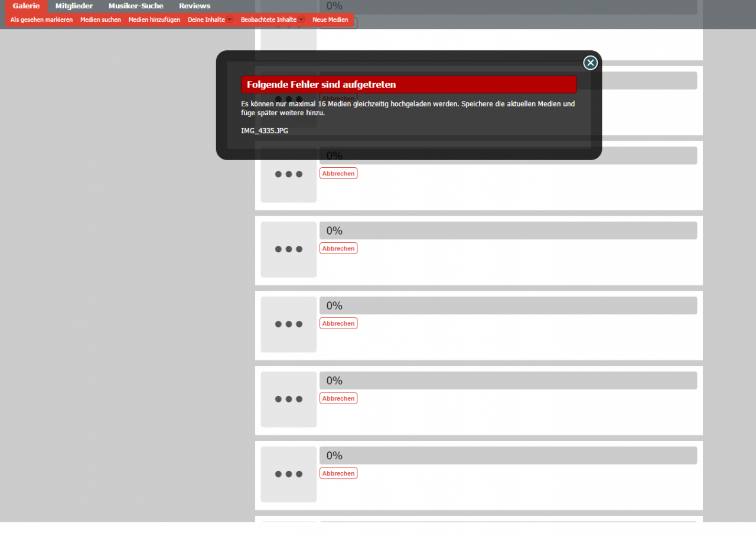Click the file name IMG_4335.JPG in the dialog
Viewport: 756px width, 536px height.
pos(265,131)
